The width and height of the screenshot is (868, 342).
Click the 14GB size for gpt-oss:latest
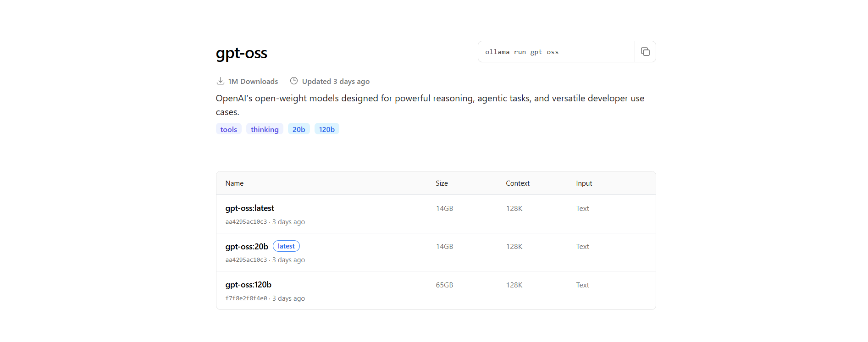pyautogui.click(x=444, y=209)
